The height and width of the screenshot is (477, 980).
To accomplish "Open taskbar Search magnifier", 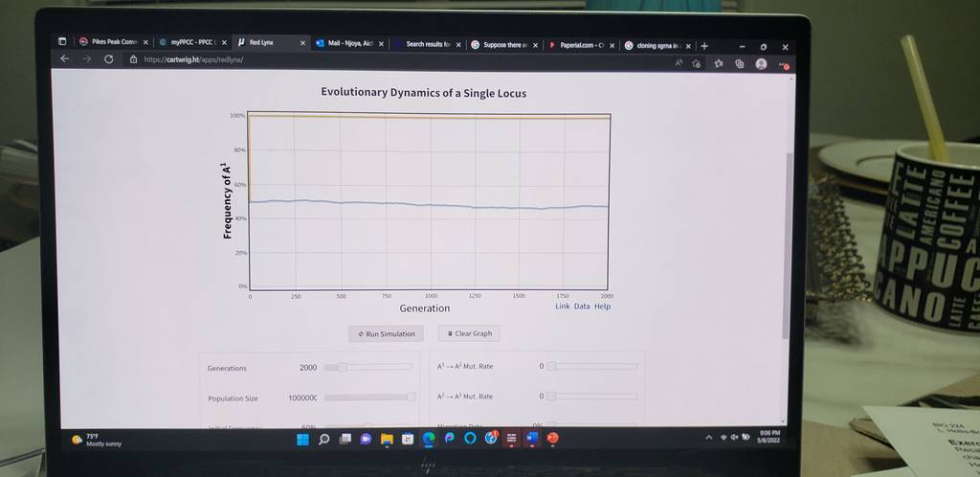I will [x=323, y=440].
